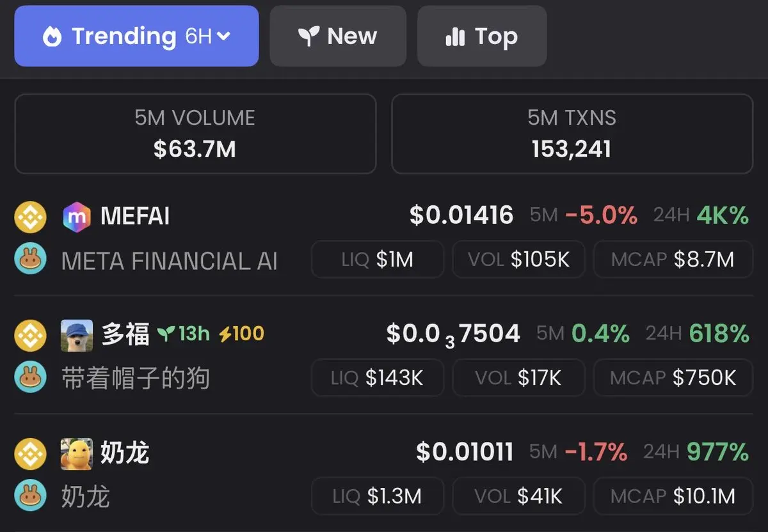Click the 5M VOLUME $63.7M box
Viewport: 768px width, 532px height.
click(195, 134)
